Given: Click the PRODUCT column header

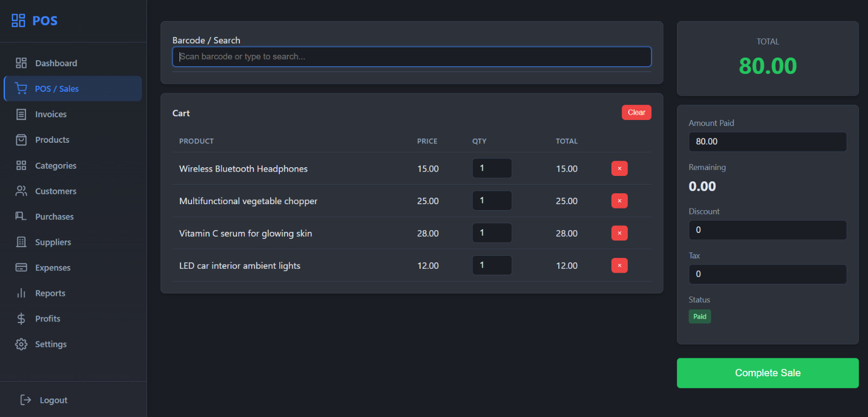Looking at the screenshot, I should [196, 141].
